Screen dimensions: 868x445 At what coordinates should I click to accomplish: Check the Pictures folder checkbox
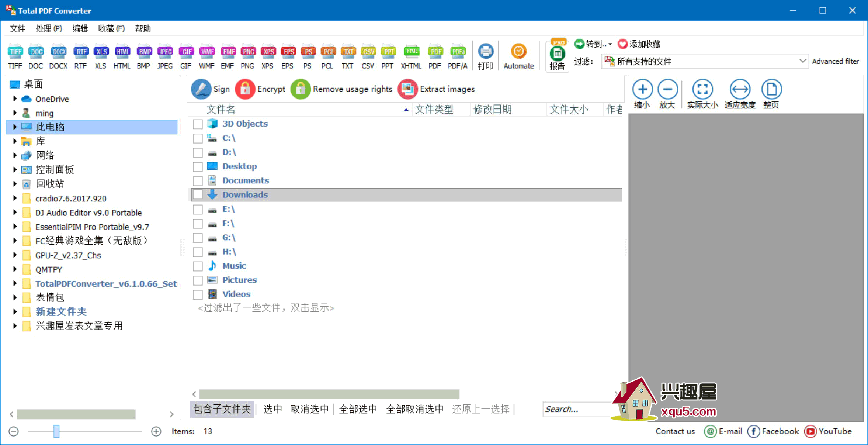click(x=198, y=280)
